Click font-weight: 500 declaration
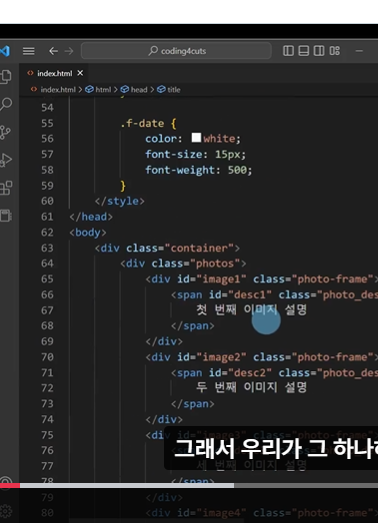Screen dimensions: 378x529 tap(198, 170)
